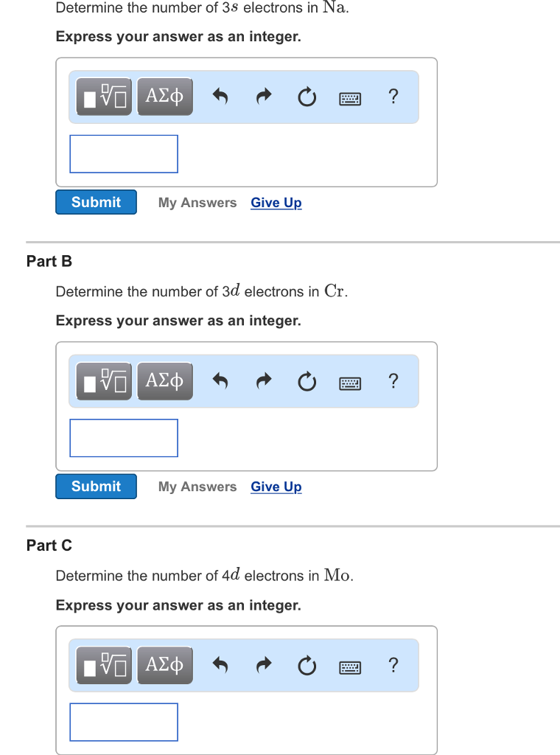This screenshot has width=560, height=755.
Task: Redo entry in Na answer toolbar
Action: click(264, 97)
